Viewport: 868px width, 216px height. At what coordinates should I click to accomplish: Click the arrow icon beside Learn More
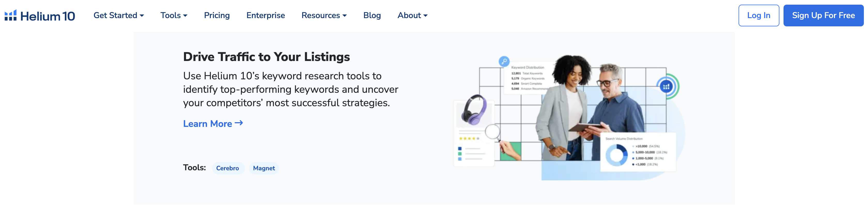coord(238,123)
